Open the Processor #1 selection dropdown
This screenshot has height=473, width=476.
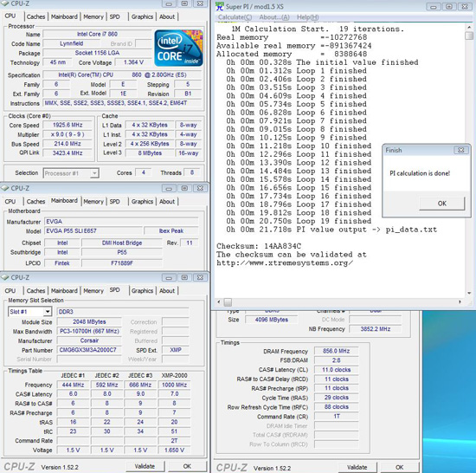(x=94, y=173)
